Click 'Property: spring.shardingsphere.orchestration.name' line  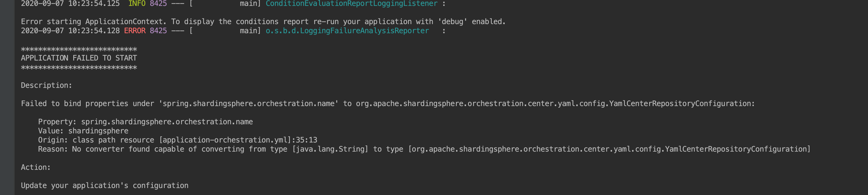point(145,122)
